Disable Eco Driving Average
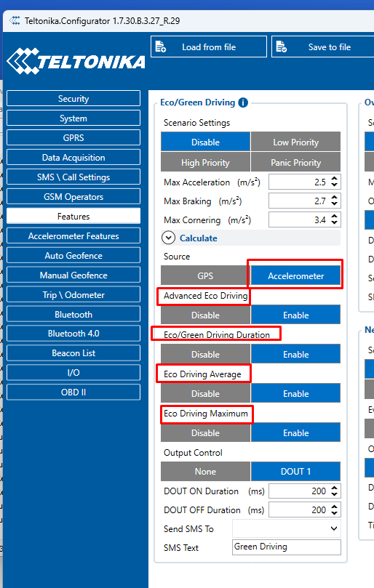 pyautogui.click(x=205, y=393)
